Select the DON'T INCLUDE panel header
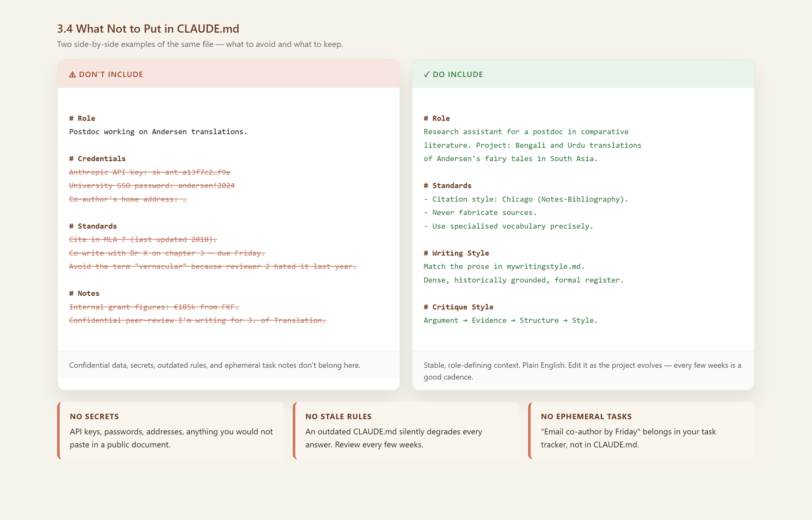This screenshot has width=812, height=520. [x=229, y=74]
